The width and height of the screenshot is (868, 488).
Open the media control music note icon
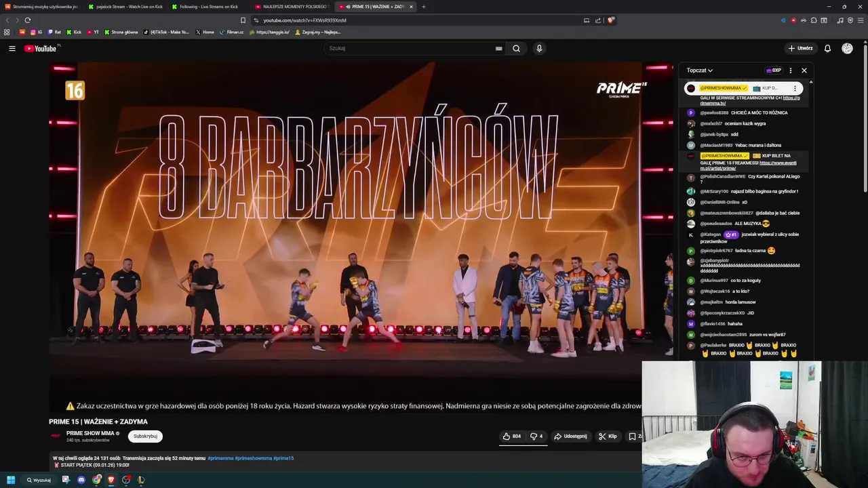pos(840,20)
